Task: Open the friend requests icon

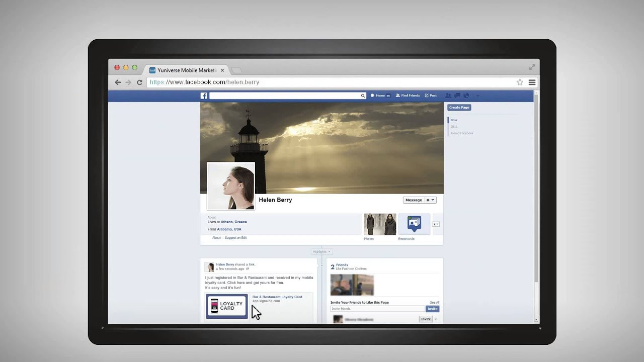Action: click(448, 96)
